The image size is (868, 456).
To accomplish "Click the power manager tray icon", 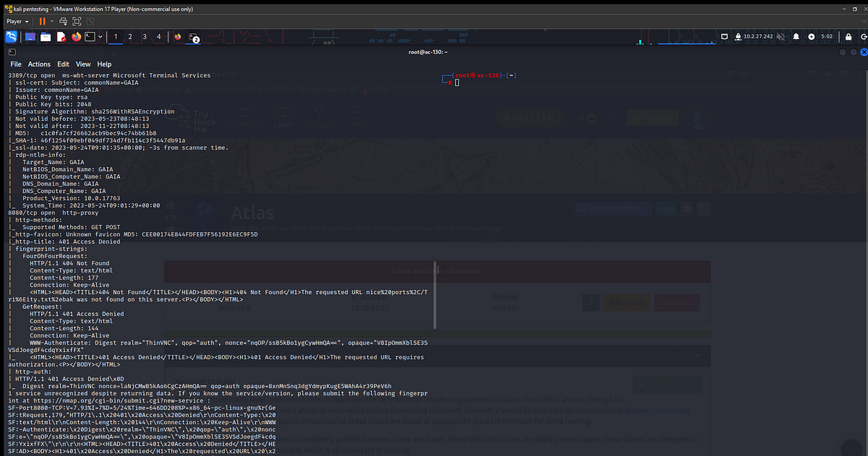I will (811, 37).
